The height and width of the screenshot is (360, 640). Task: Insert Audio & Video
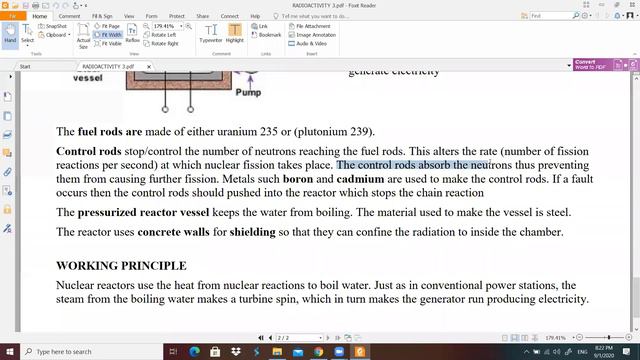click(308, 44)
